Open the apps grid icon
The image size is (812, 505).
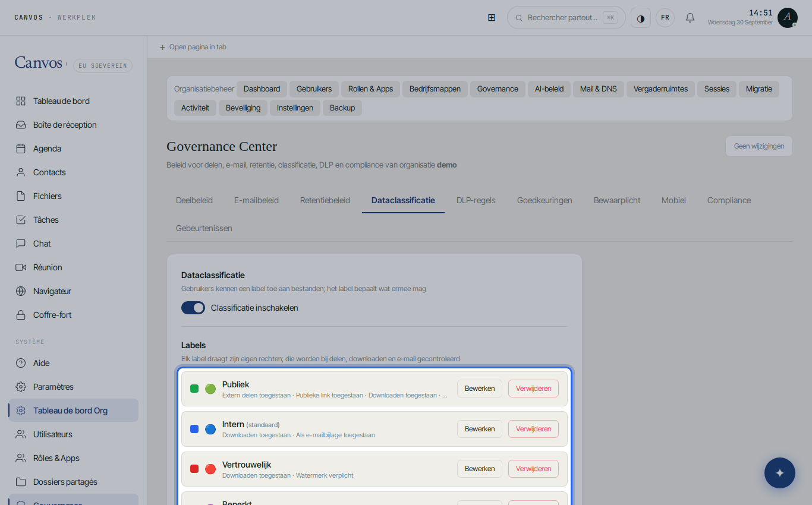coord(492,18)
